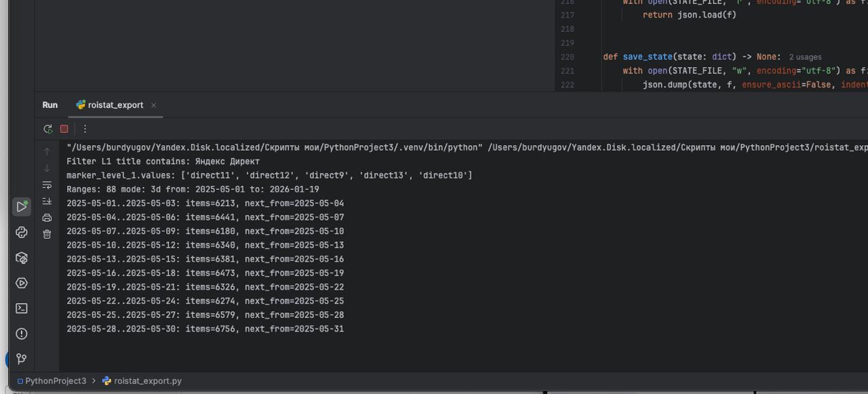Select output line with items=6340

205,245
